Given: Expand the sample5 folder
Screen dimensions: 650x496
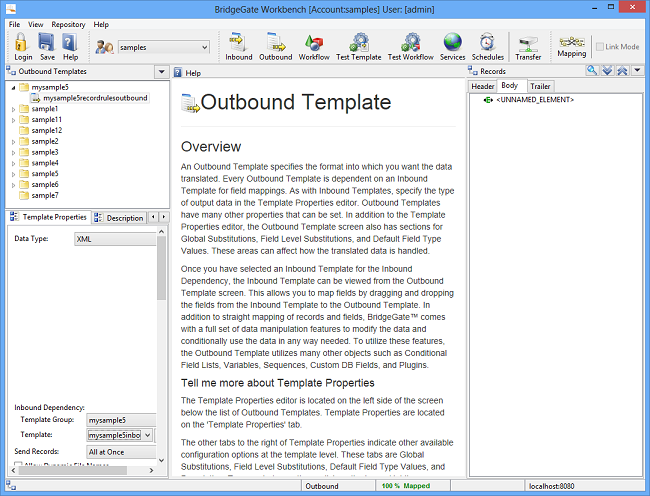Looking at the screenshot, I should pyautogui.click(x=13, y=174).
